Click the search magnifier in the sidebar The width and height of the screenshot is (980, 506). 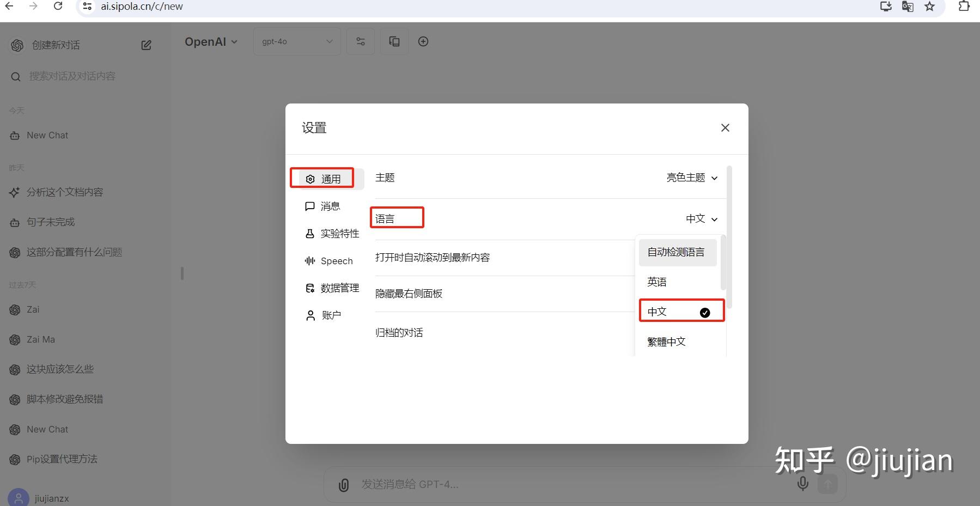click(15, 76)
